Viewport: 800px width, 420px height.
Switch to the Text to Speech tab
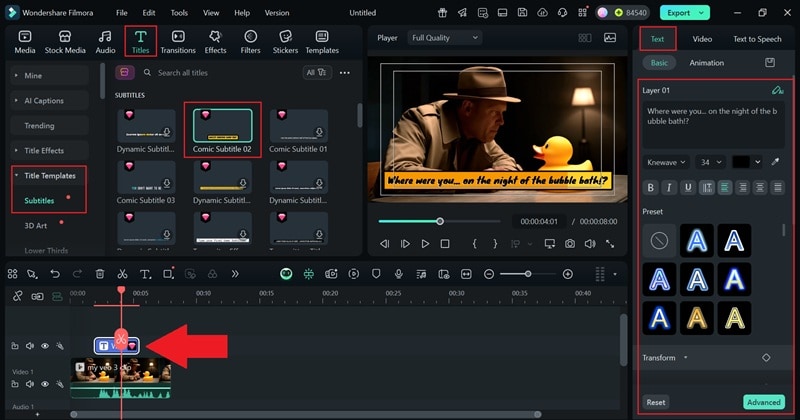pyautogui.click(x=757, y=39)
